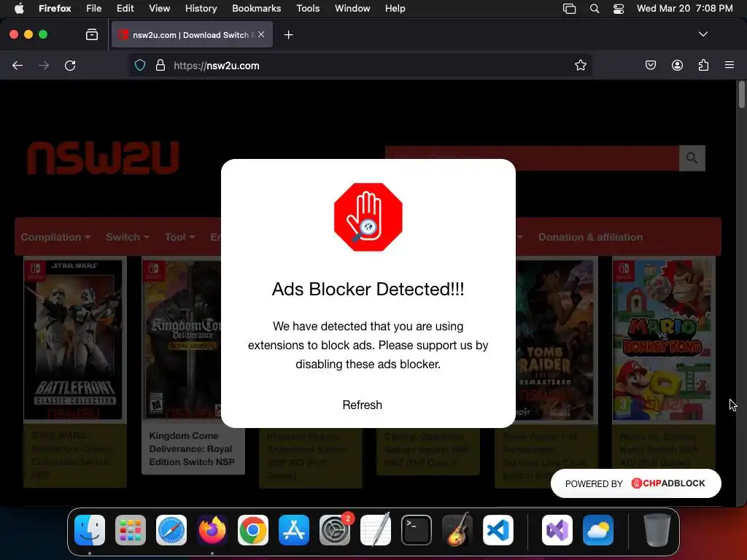The width and height of the screenshot is (747, 560).
Task: Open Donation & affiliation page
Action: click(590, 237)
